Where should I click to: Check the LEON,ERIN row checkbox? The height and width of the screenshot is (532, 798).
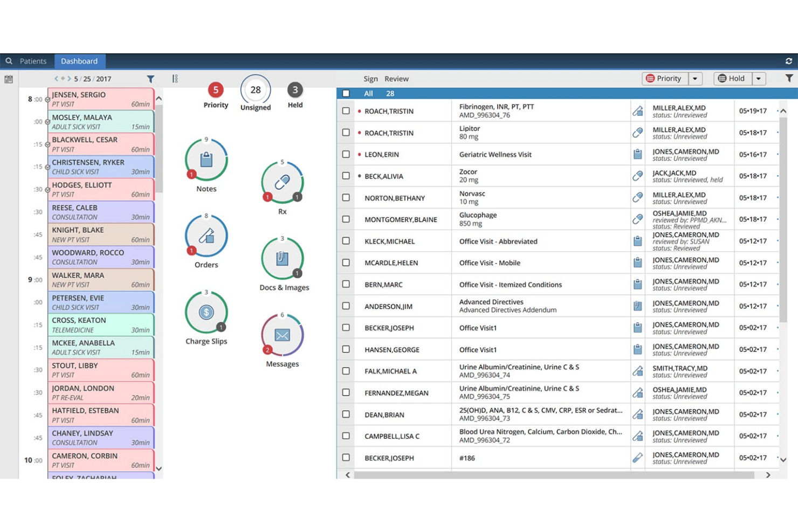(346, 154)
